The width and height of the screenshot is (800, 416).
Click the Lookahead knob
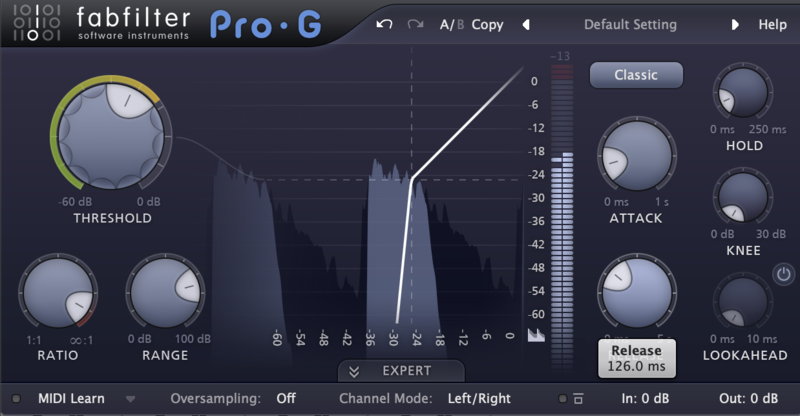tap(743, 302)
